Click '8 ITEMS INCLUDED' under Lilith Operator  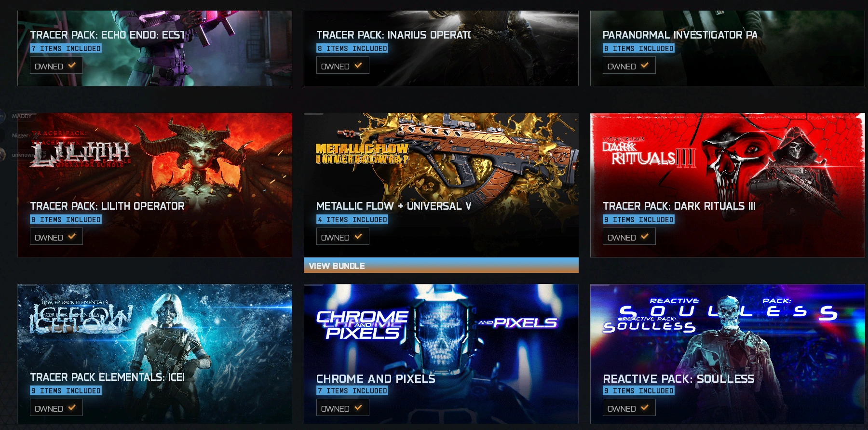pos(66,220)
